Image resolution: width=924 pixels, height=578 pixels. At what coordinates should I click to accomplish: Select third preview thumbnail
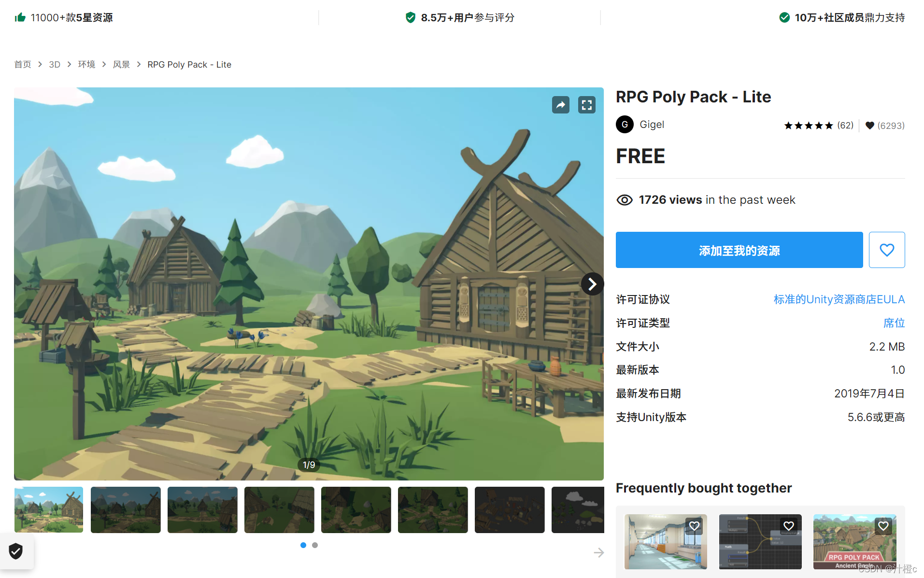[202, 510]
